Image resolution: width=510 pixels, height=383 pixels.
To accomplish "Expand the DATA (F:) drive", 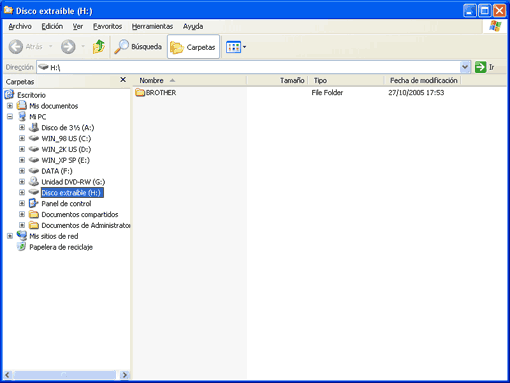I will point(22,171).
